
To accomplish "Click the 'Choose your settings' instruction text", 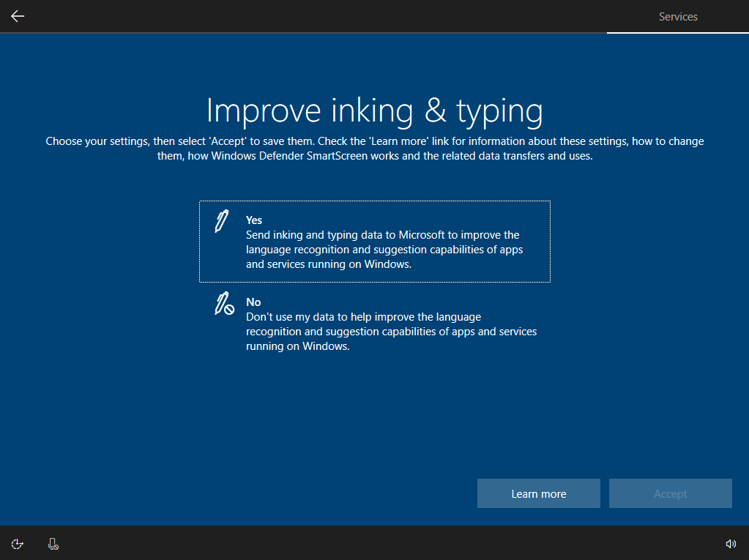I will tap(375, 149).
